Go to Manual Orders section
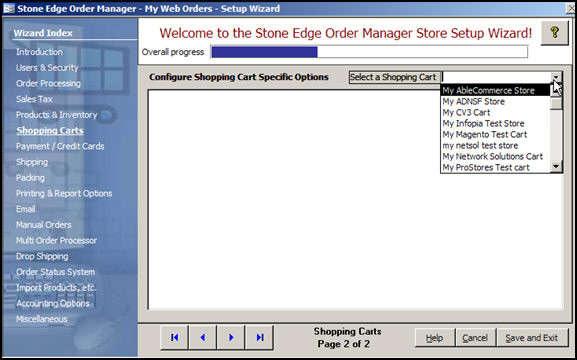 (x=43, y=225)
